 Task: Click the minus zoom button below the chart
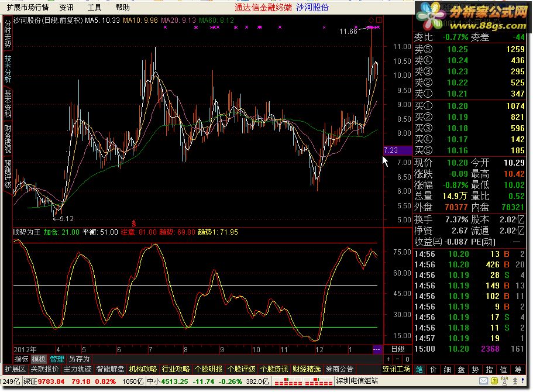(x=398, y=359)
